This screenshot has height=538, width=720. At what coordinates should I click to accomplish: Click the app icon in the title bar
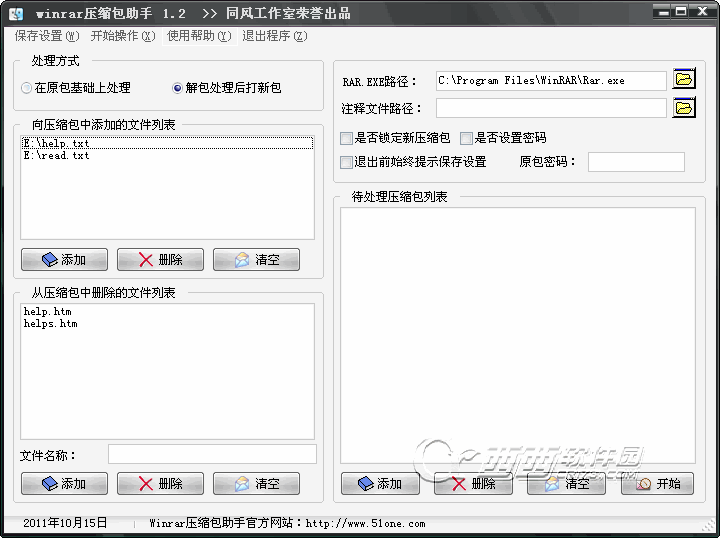(16, 13)
